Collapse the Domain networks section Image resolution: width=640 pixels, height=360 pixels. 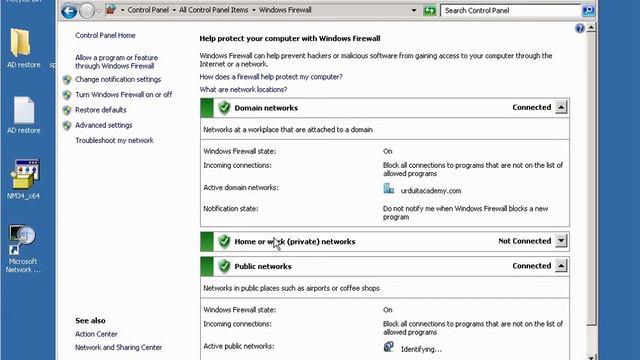click(561, 107)
